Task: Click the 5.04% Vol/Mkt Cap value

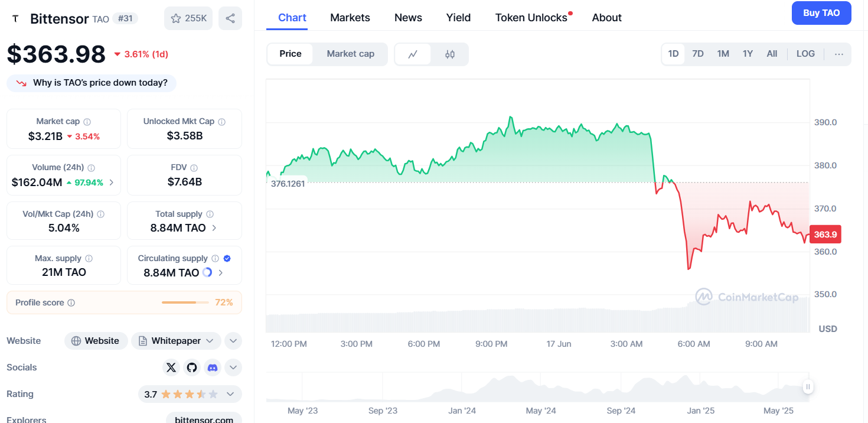Action: (x=64, y=228)
